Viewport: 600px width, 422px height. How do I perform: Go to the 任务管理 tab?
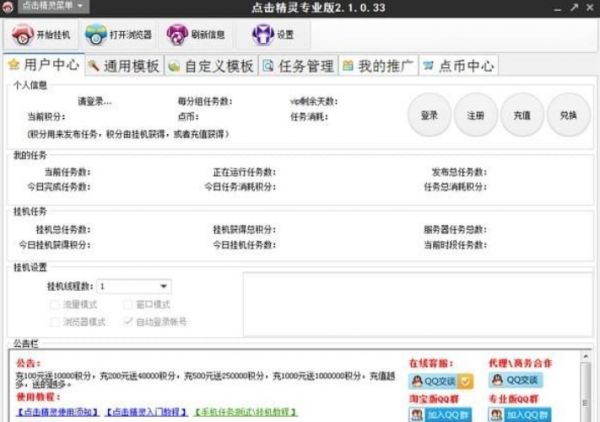click(298, 66)
